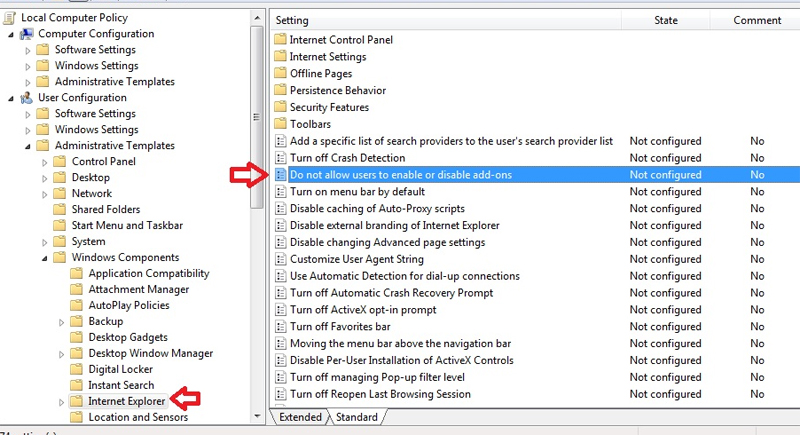
Task: Click the User Configuration icon
Action: [x=27, y=98]
